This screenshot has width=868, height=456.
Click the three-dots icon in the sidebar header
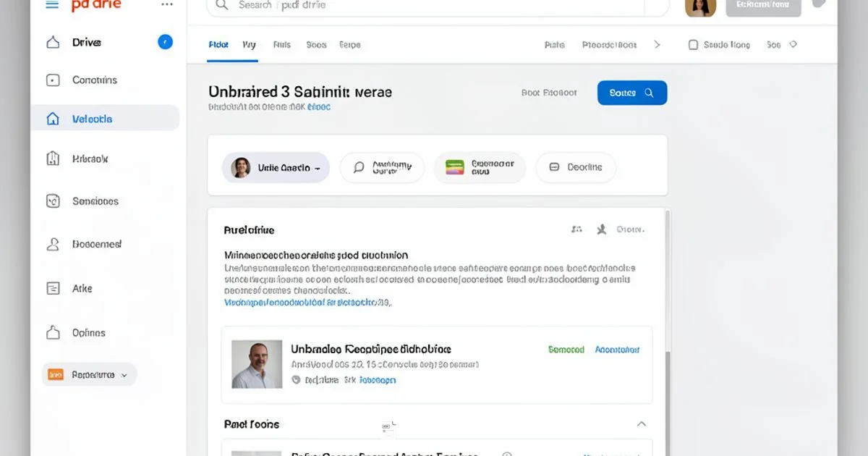click(x=167, y=4)
